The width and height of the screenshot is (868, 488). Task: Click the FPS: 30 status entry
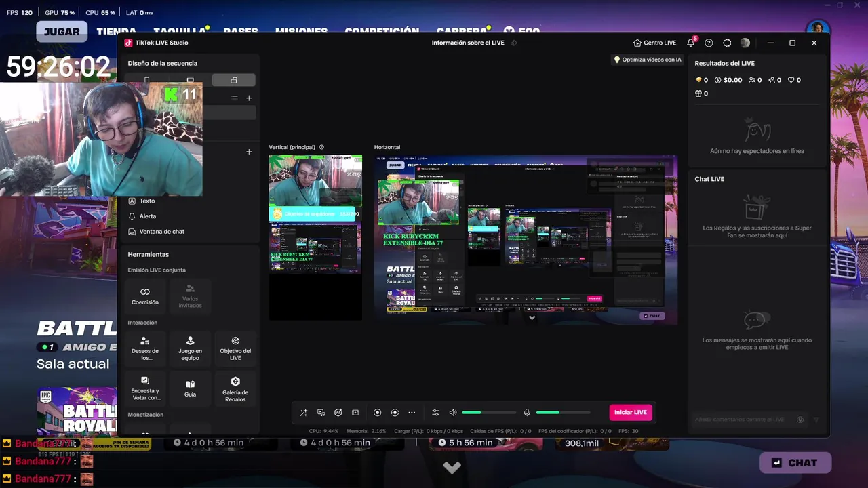tap(629, 431)
